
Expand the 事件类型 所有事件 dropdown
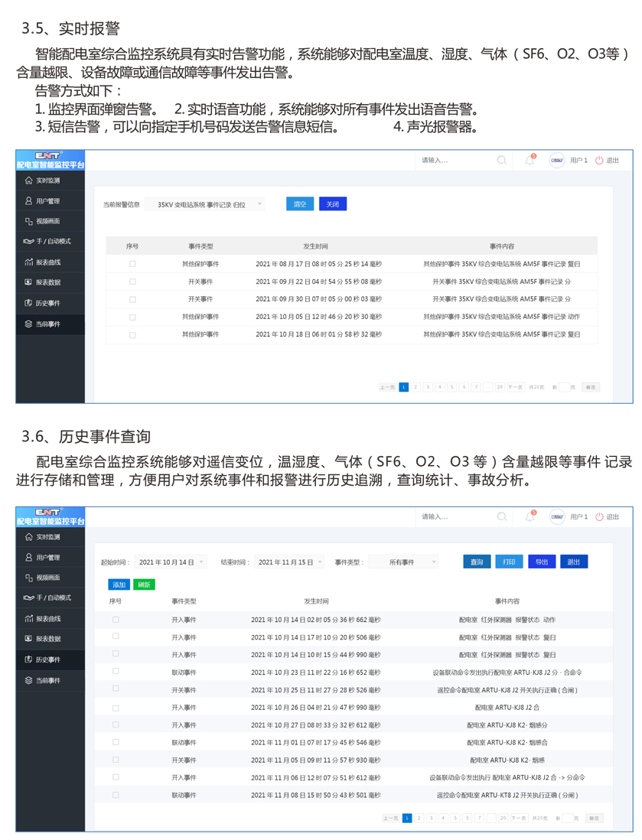pos(403,562)
